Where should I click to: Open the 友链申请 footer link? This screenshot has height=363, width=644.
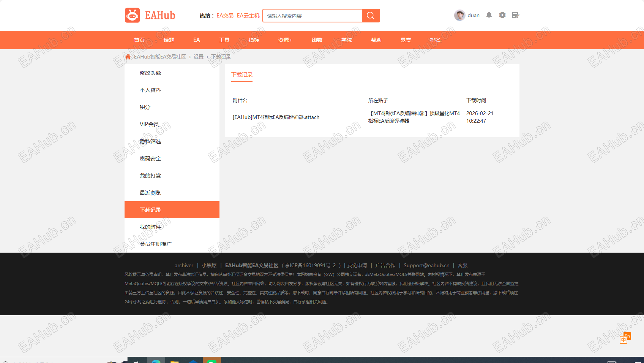357,265
